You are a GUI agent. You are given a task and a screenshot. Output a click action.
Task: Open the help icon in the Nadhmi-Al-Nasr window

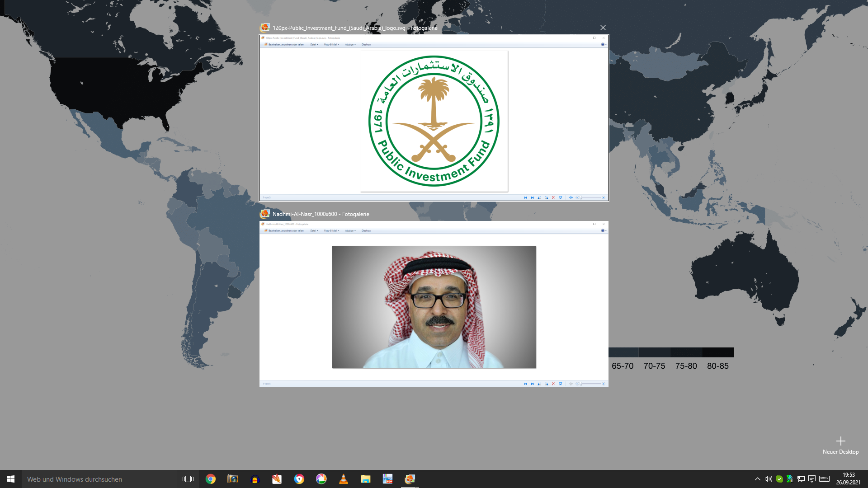[x=603, y=231]
